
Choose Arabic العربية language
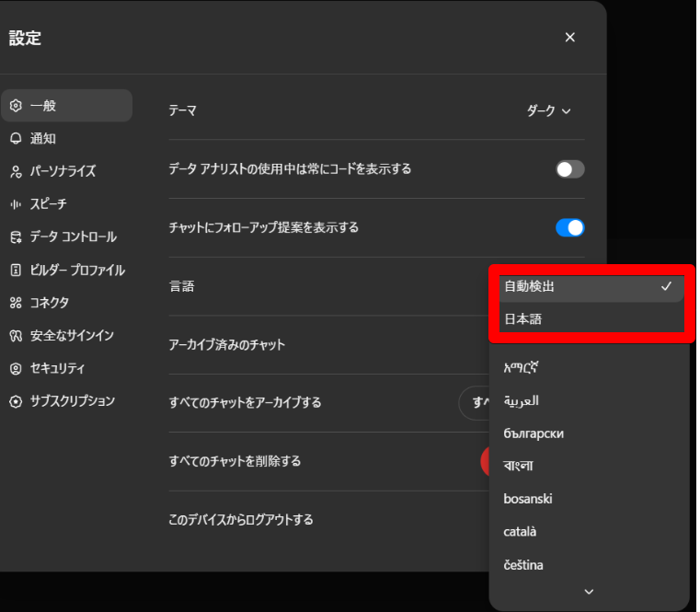[x=590, y=400]
